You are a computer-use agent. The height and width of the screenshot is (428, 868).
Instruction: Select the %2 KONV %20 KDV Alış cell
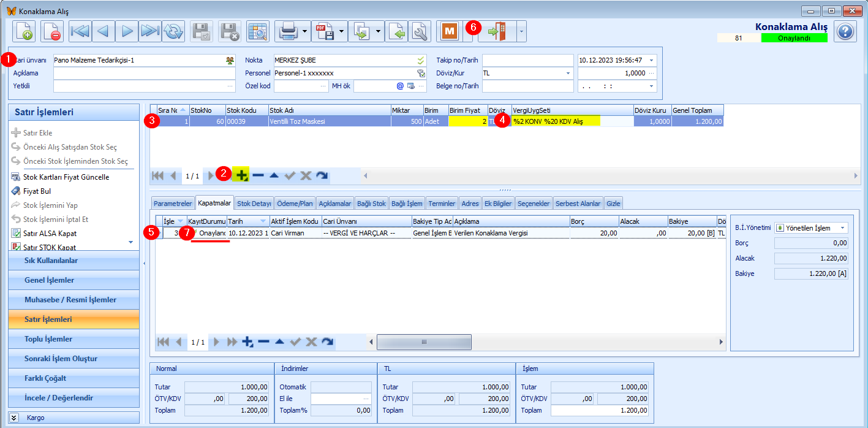[572, 121]
